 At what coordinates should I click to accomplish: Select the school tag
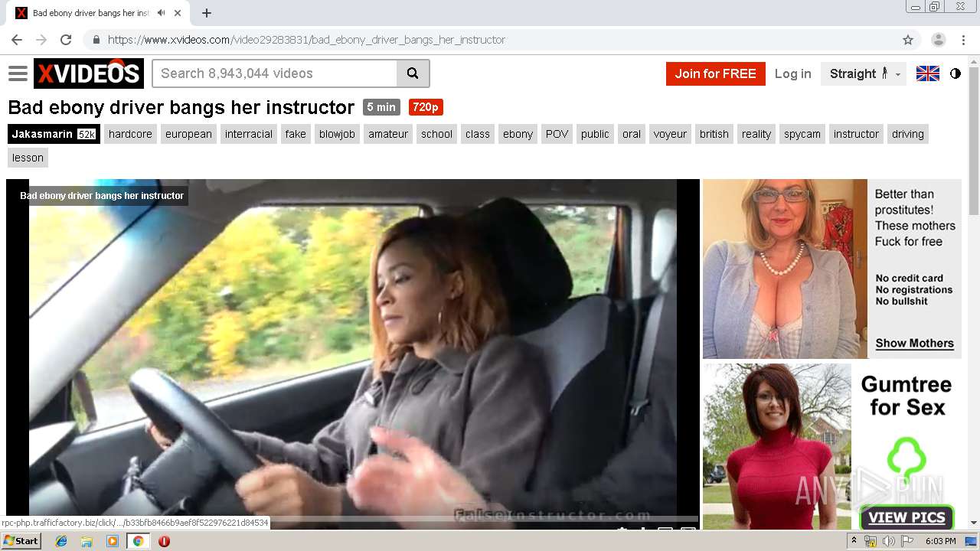tap(436, 134)
